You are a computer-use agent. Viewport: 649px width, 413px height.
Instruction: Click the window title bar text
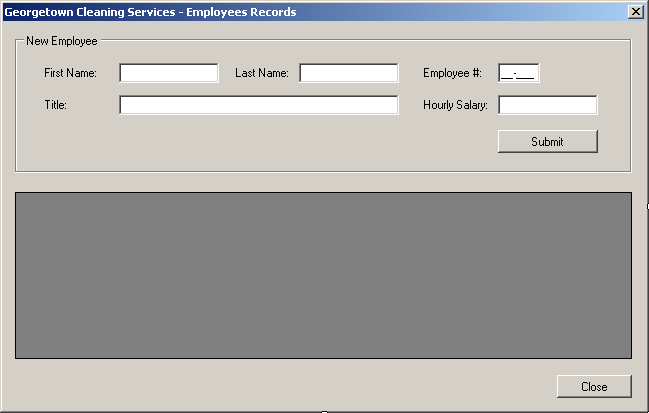tap(150, 12)
